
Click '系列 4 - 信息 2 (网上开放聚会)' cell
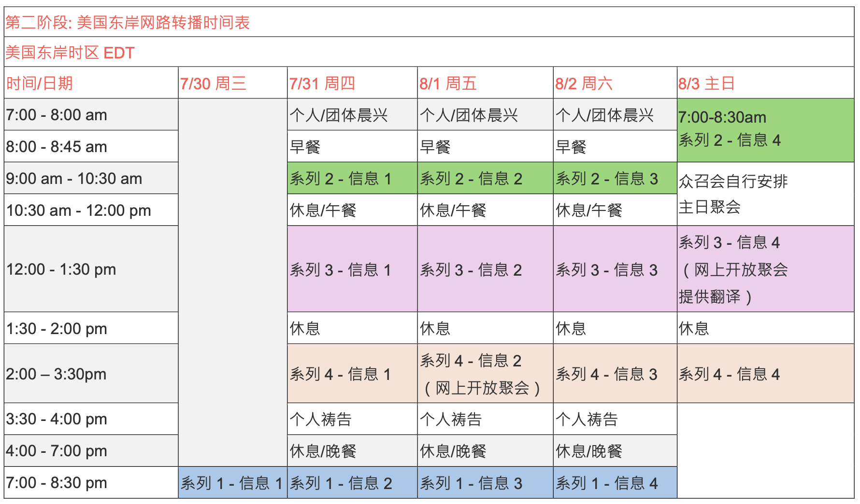coord(485,374)
